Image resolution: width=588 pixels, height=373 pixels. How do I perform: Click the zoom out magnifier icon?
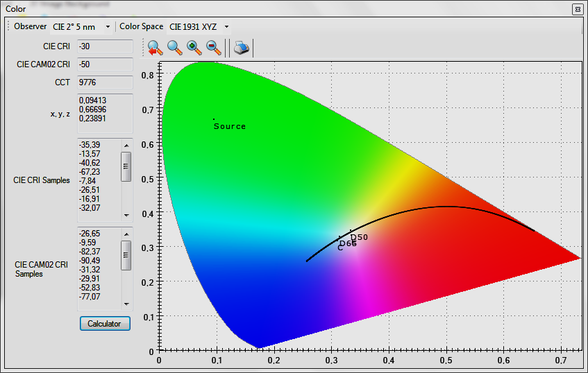tap(214, 48)
